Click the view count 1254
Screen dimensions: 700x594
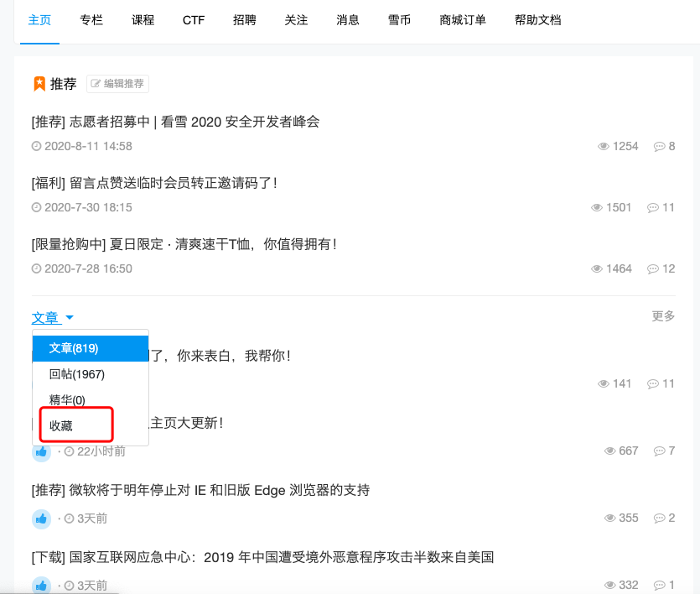click(625, 147)
